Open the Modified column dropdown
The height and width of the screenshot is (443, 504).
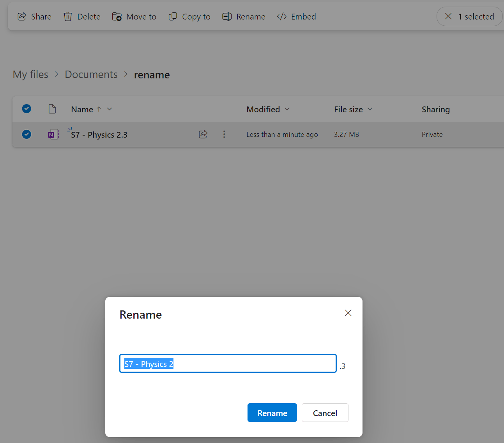click(287, 109)
